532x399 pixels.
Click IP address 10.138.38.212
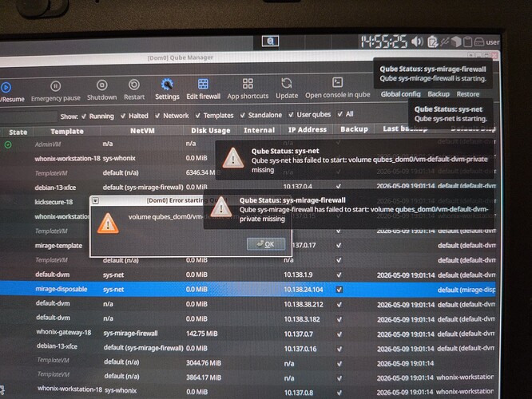click(x=304, y=304)
